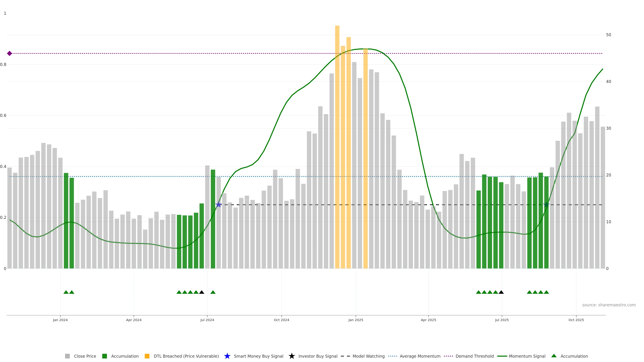Click the Oct 2024 axis label
Screen dimensions: 644x362
(x=281, y=320)
